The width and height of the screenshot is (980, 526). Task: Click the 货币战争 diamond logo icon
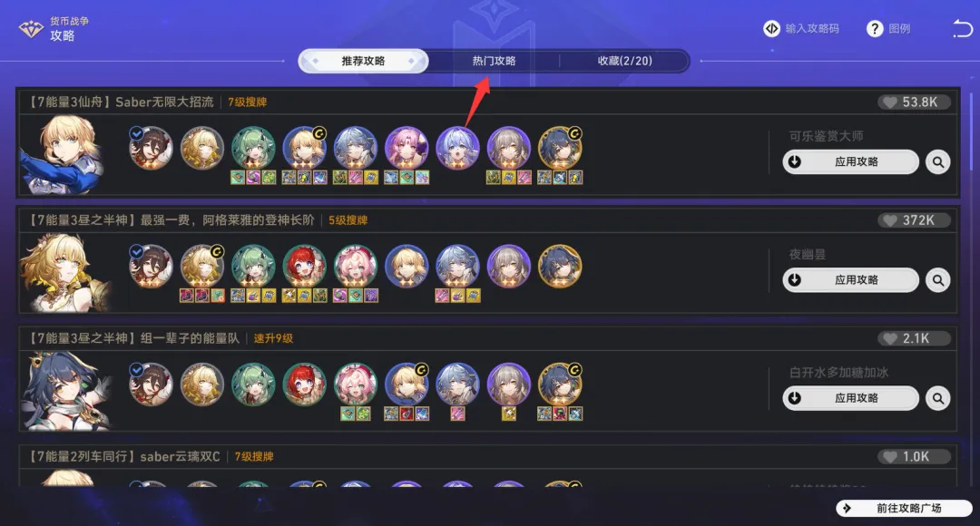point(31,29)
